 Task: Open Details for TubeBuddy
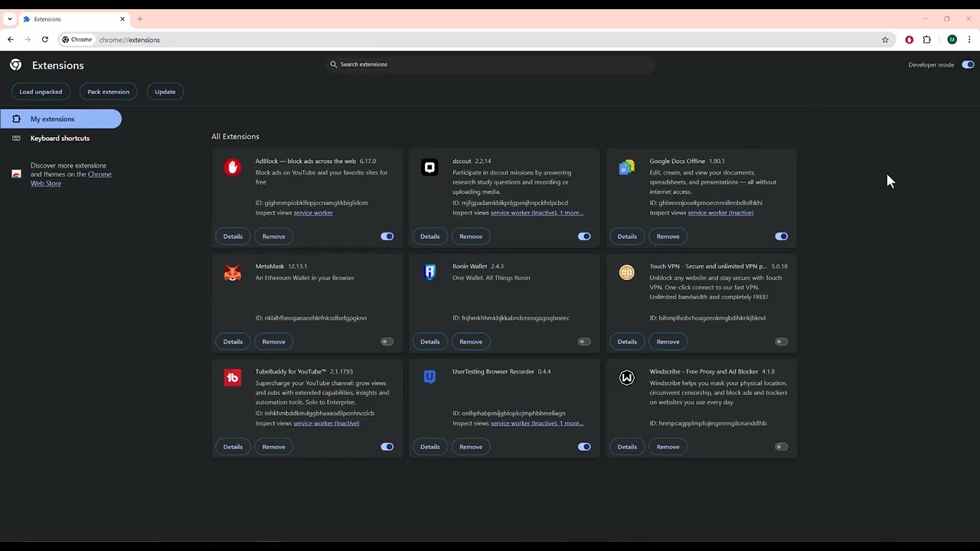pos(233,447)
